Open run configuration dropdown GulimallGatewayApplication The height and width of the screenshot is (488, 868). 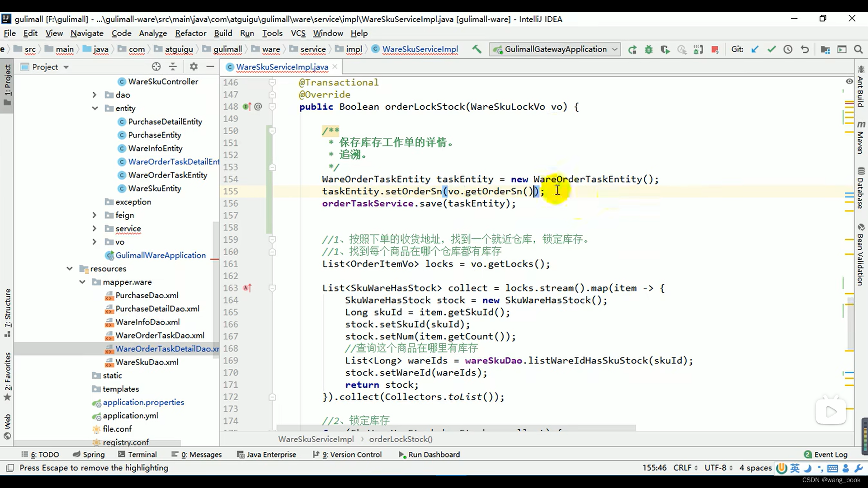point(556,49)
